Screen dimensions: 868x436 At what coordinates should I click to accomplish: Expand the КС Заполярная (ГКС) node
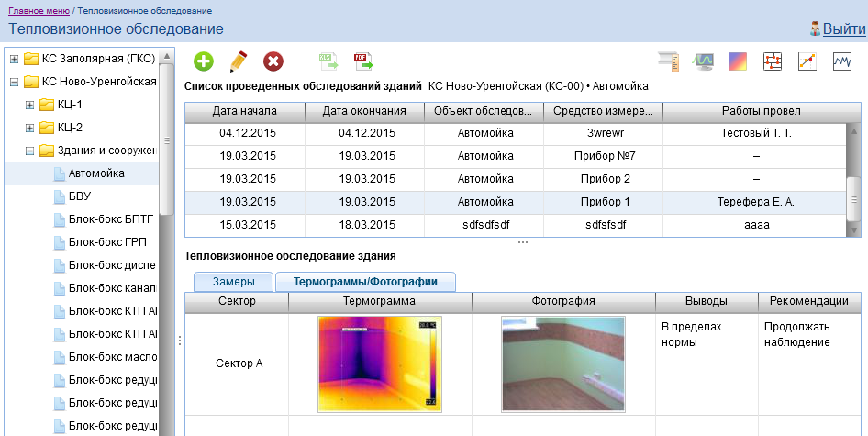pos(15,59)
